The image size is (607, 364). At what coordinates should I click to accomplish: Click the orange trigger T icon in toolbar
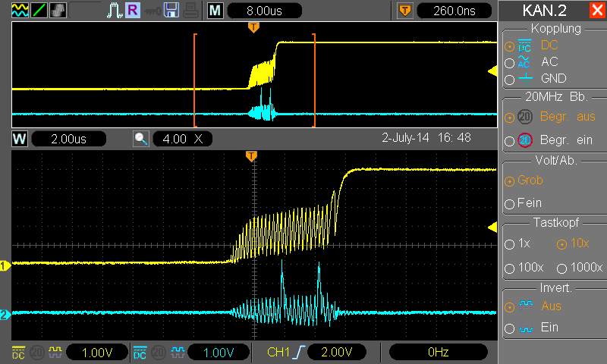pyautogui.click(x=405, y=11)
